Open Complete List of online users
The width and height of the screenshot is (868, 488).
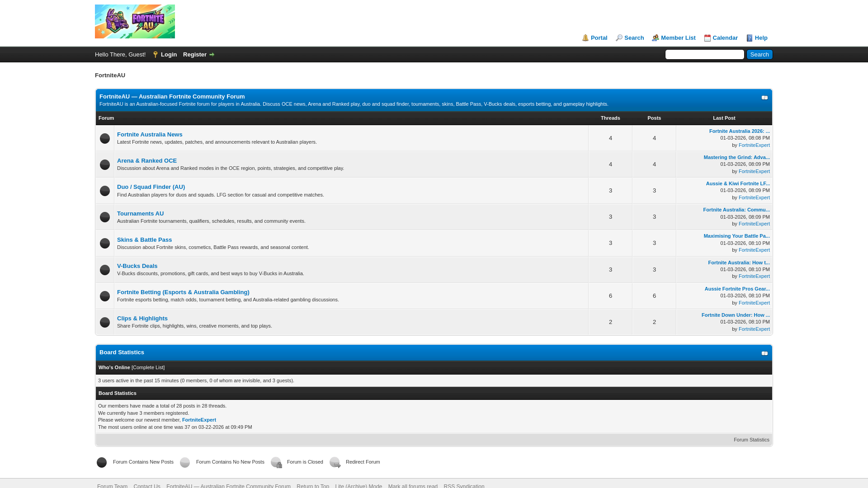click(148, 367)
